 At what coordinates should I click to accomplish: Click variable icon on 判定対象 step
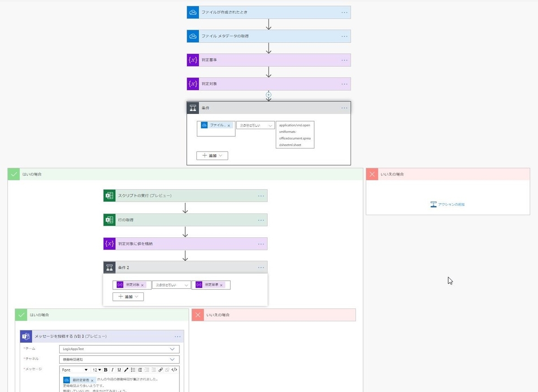[193, 84]
